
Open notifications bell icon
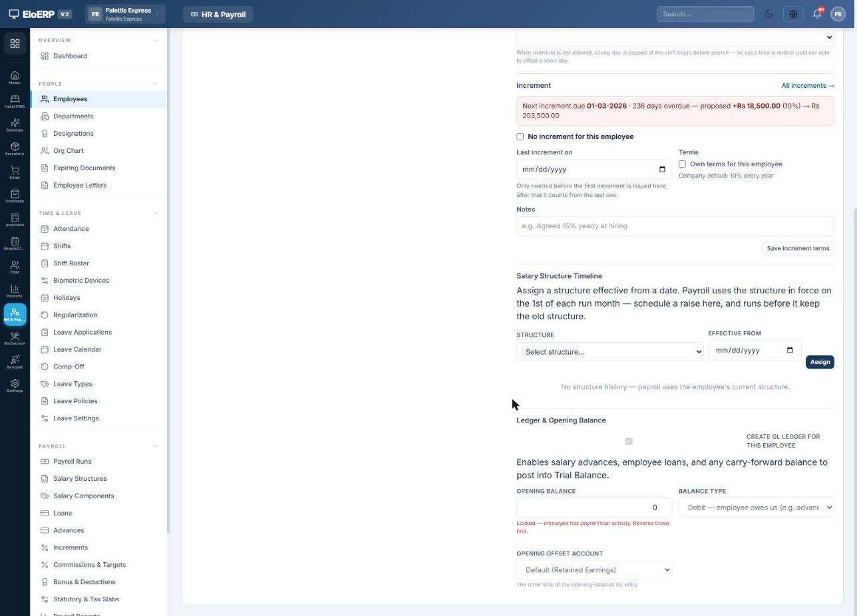pyautogui.click(x=817, y=14)
